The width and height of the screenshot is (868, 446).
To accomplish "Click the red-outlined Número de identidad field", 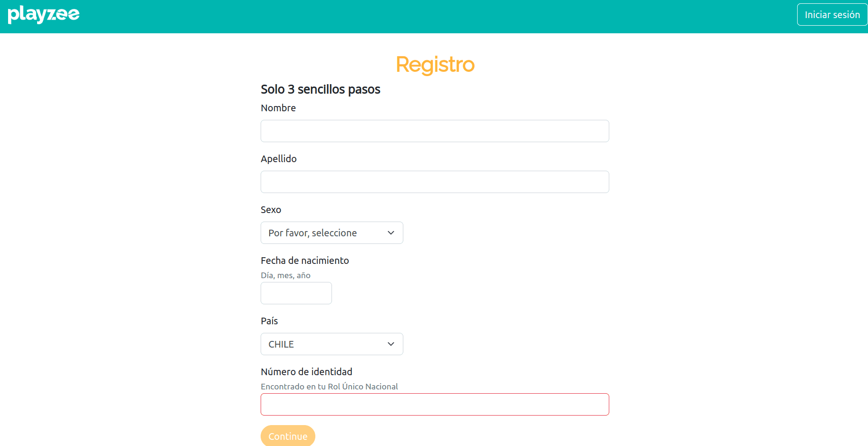I will point(434,404).
